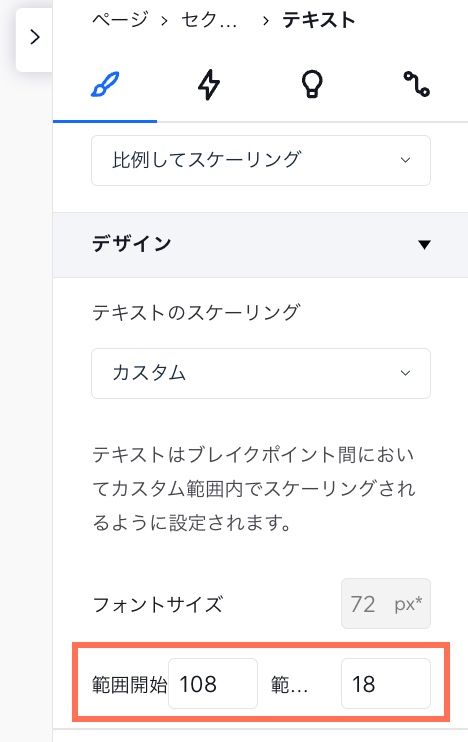Image resolution: width=468 pixels, height=742 pixels.
Task: Click the font size field showing 72
Action: 363,604
